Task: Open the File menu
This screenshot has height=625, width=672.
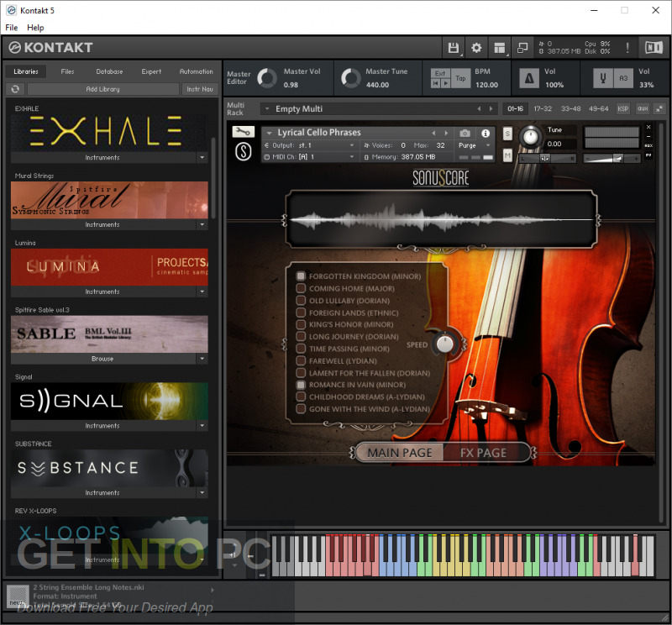Action: (x=12, y=28)
